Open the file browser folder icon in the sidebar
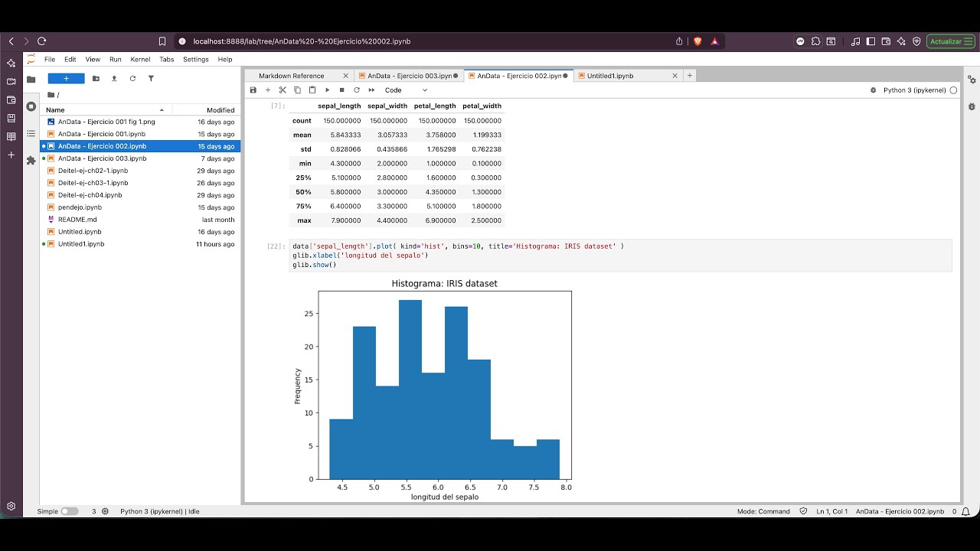The image size is (980, 551). pyautogui.click(x=31, y=80)
